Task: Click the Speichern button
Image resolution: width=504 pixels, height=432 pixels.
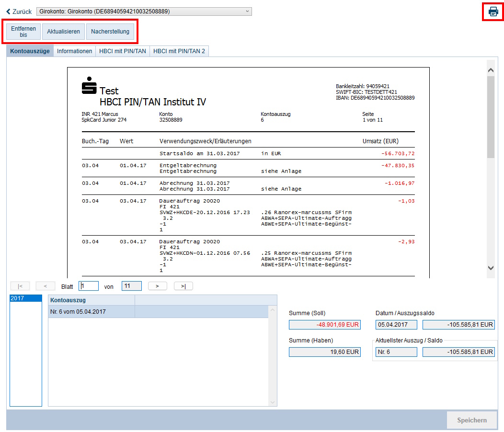Action: tap(471, 420)
